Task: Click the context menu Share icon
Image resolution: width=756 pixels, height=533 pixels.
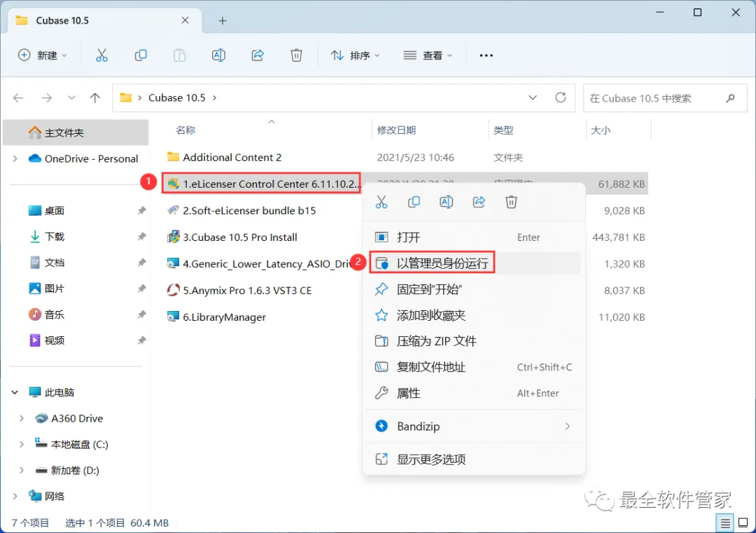Action: (x=479, y=202)
